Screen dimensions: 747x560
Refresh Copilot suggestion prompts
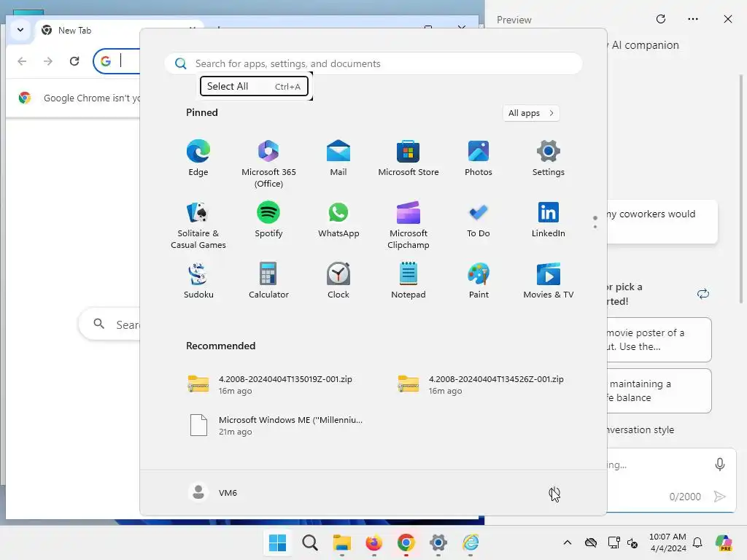click(703, 294)
